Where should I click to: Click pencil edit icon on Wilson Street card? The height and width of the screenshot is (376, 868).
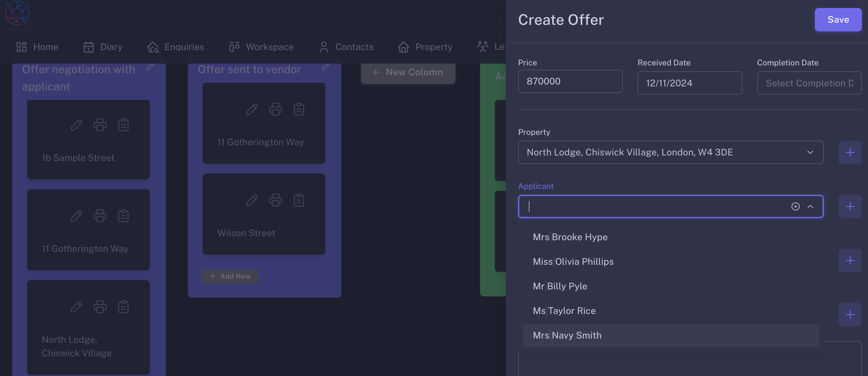point(252,200)
